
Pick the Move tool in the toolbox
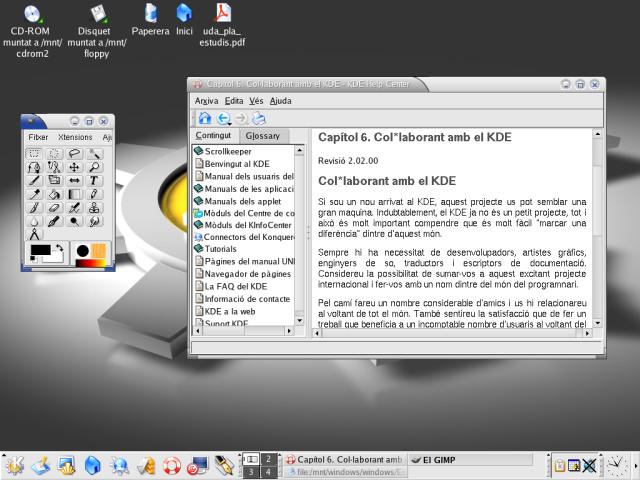[74, 167]
